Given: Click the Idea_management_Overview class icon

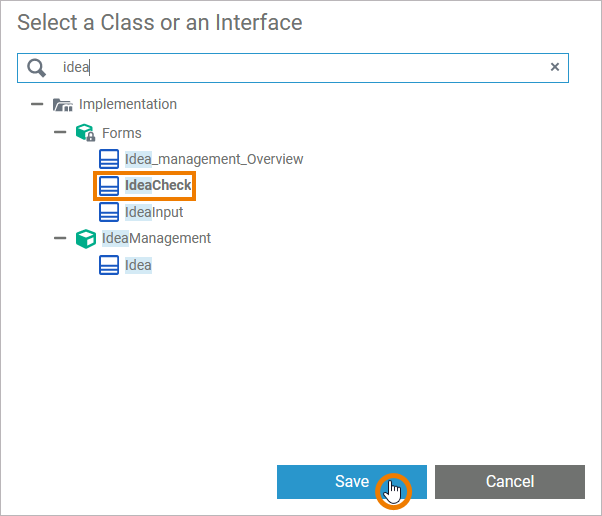Looking at the screenshot, I should [109, 159].
